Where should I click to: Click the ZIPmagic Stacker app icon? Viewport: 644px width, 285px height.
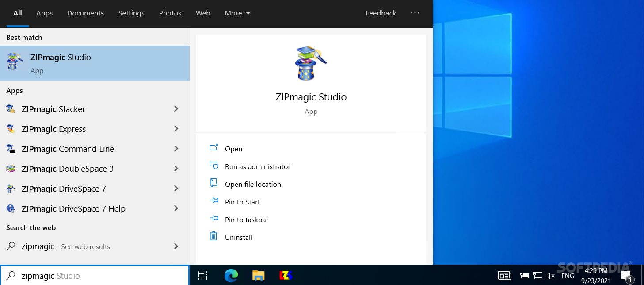tap(11, 109)
